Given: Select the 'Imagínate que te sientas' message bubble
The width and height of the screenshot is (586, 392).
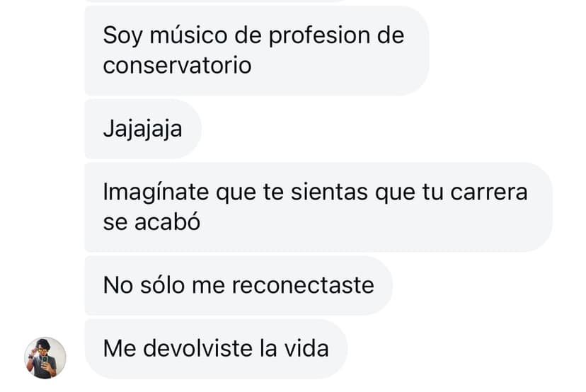Looking at the screenshot, I should pos(318,207).
